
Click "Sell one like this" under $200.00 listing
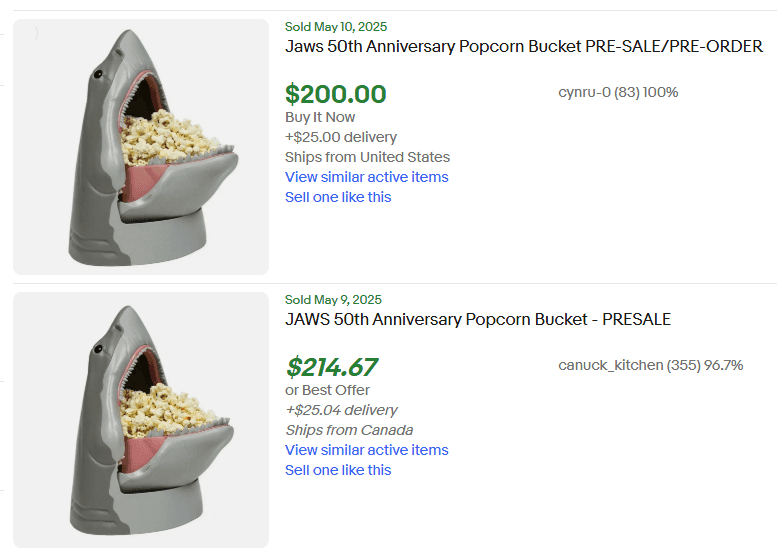(338, 197)
